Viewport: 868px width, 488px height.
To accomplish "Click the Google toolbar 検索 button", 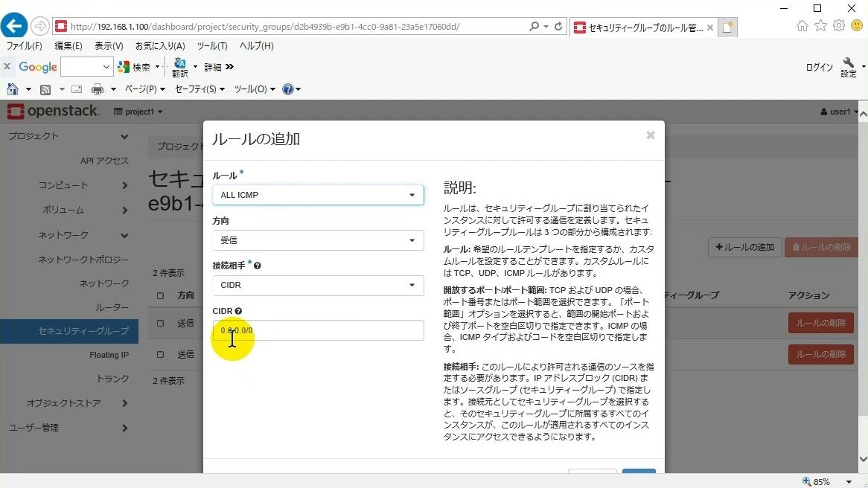I will 135,67.
